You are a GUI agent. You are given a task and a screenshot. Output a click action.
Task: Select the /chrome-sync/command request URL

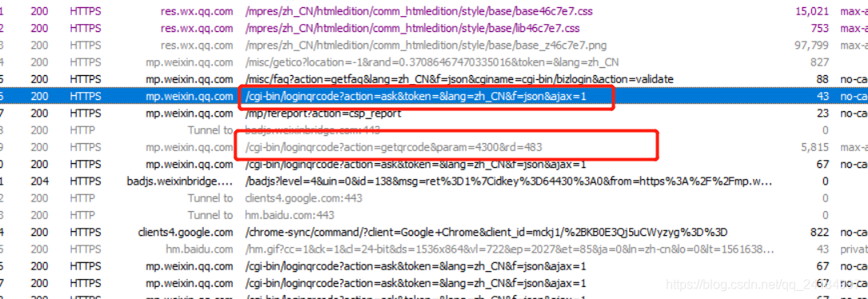pos(486,233)
